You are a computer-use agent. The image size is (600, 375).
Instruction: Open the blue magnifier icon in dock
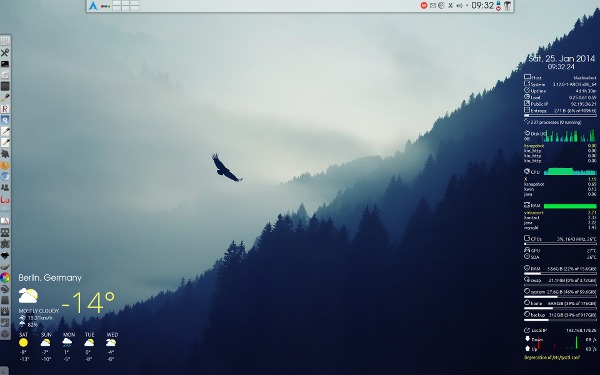[x=5, y=120]
